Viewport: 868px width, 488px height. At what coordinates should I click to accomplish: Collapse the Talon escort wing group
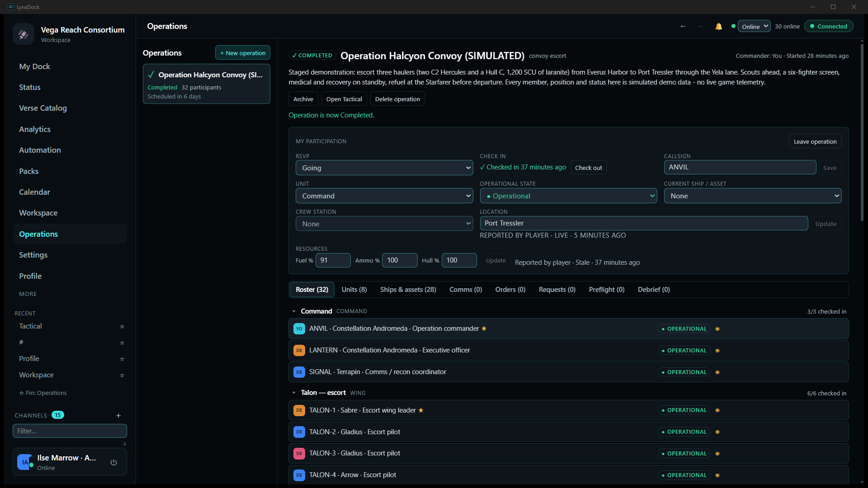pyautogui.click(x=294, y=393)
